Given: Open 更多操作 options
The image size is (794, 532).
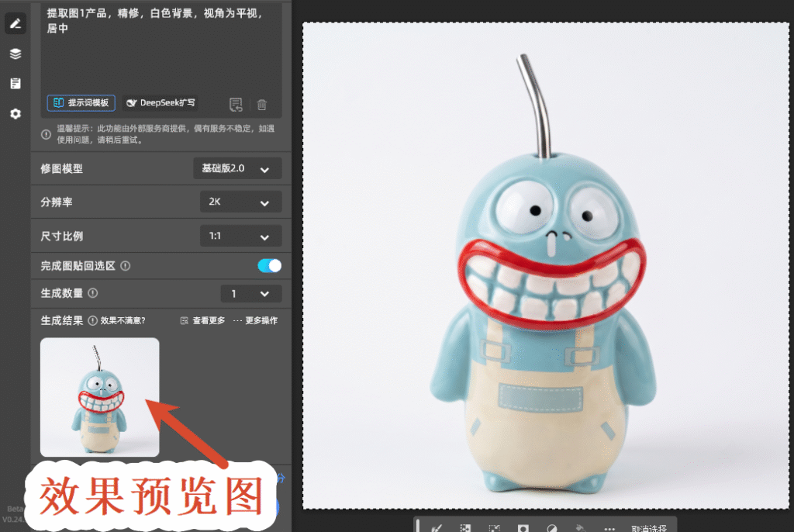Looking at the screenshot, I should click(x=255, y=320).
